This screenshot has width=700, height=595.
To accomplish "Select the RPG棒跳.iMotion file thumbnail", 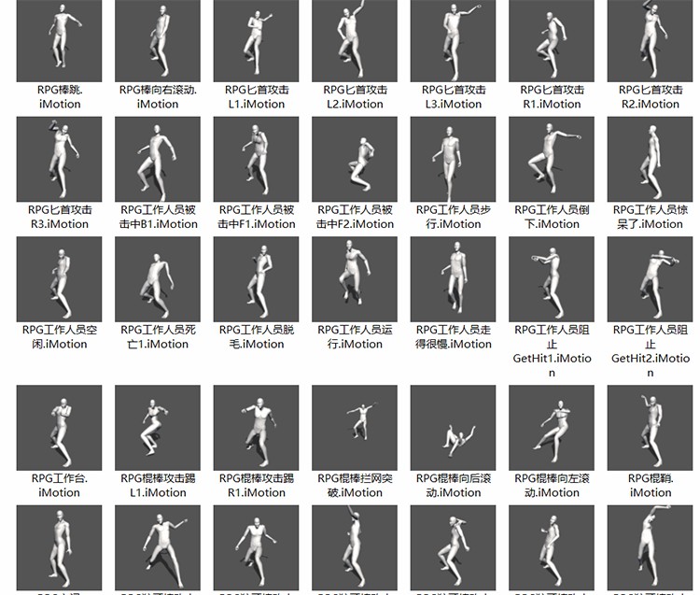I will pos(60,40).
